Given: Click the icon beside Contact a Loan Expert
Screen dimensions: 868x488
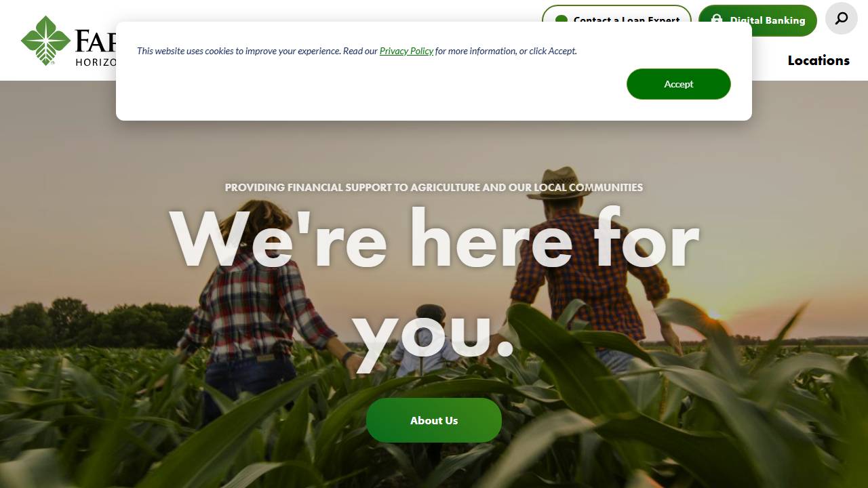Looking at the screenshot, I should tap(561, 20).
